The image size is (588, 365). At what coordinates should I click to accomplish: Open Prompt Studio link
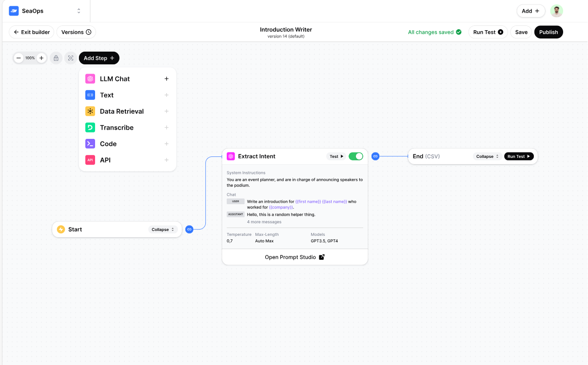[x=294, y=257]
